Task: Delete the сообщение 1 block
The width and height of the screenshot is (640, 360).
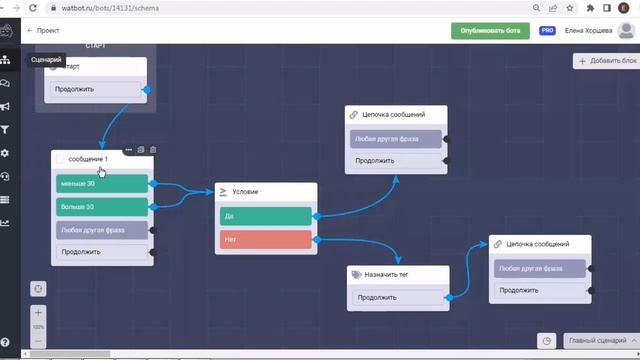Action: [x=153, y=150]
